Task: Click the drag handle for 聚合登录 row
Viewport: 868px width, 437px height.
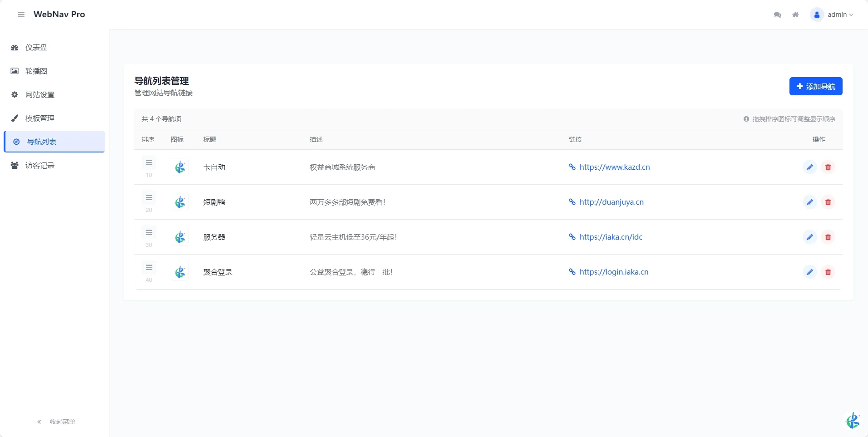Action: click(149, 267)
